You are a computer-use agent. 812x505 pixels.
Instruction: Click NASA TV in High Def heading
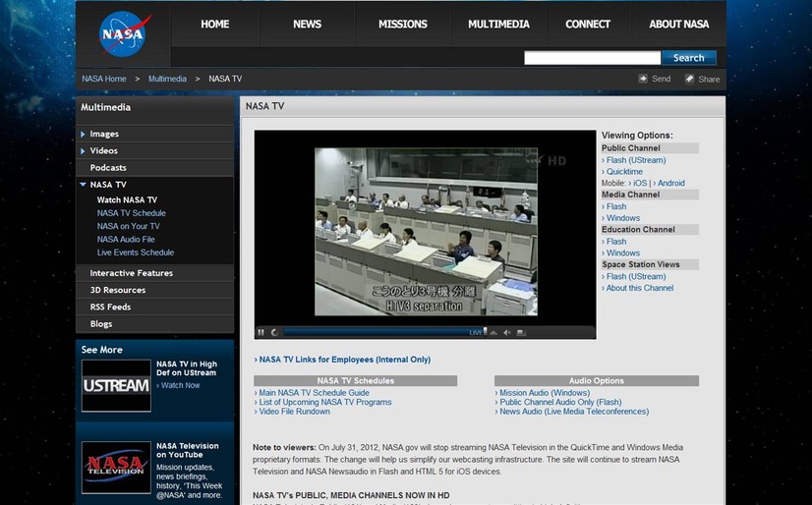(x=187, y=368)
